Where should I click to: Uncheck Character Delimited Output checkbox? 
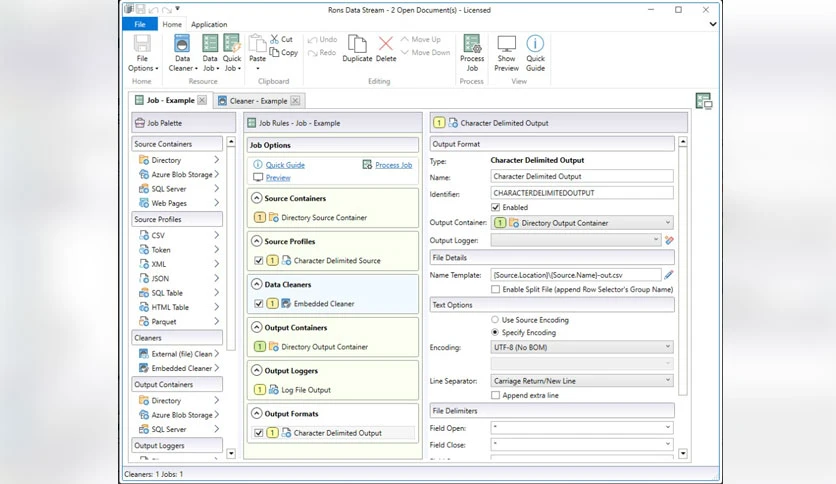point(259,433)
